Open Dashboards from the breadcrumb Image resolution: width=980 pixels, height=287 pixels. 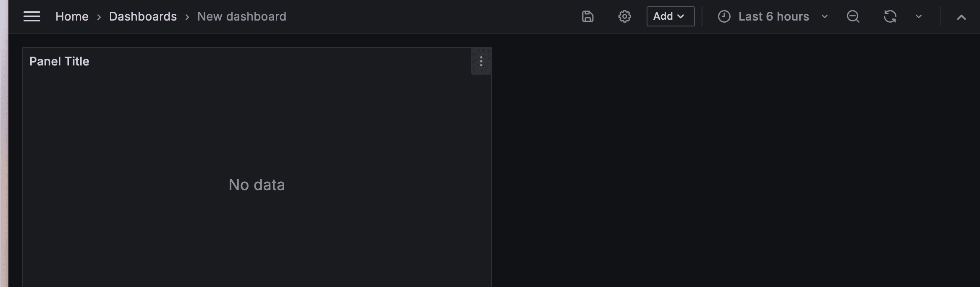click(x=143, y=16)
